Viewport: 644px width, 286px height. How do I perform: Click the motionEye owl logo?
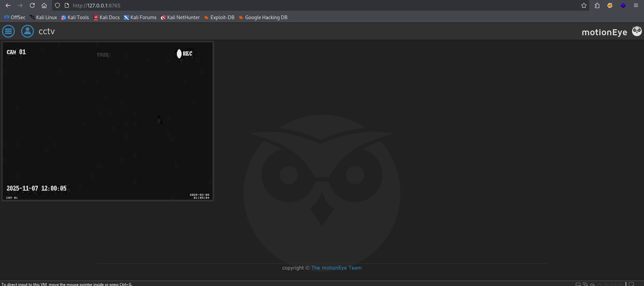(x=637, y=31)
